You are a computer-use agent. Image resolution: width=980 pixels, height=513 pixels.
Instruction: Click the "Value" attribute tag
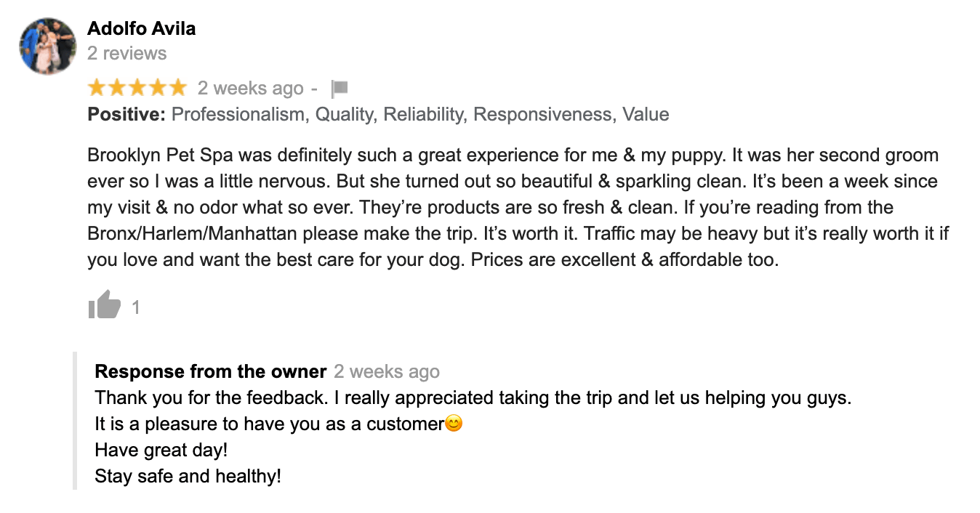(x=646, y=115)
